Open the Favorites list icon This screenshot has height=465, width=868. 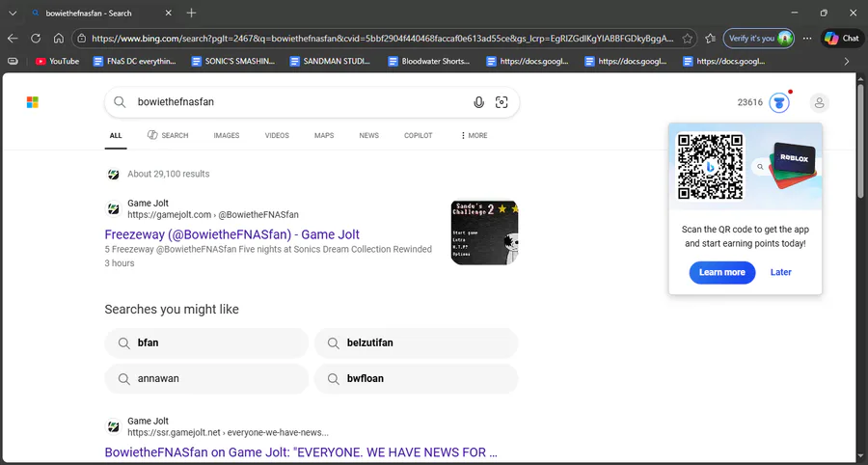tap(710, 39)
